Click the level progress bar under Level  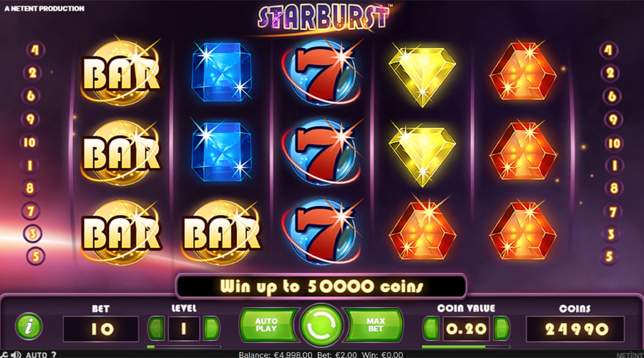click(184, 347)
